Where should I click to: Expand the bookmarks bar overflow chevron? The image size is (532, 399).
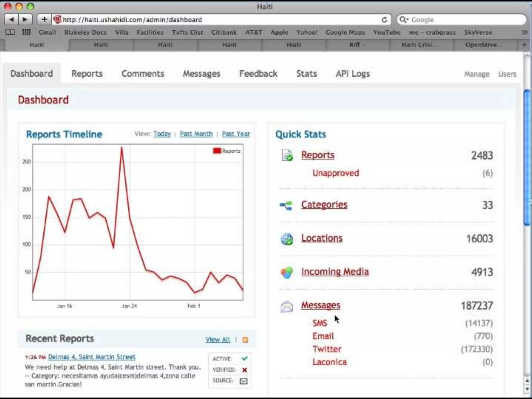click(524, 32)
